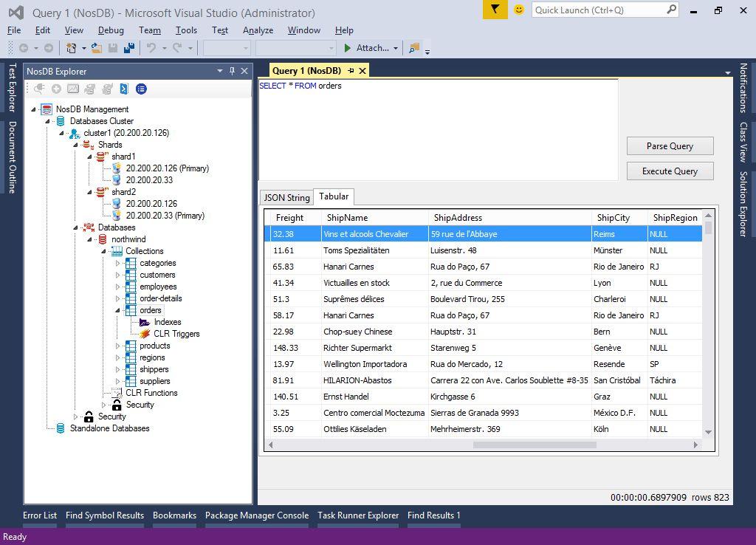The height and width of the screenshot is (545, 756).
Task: Click the cluster1 node icon
Action: pos(75,133)
